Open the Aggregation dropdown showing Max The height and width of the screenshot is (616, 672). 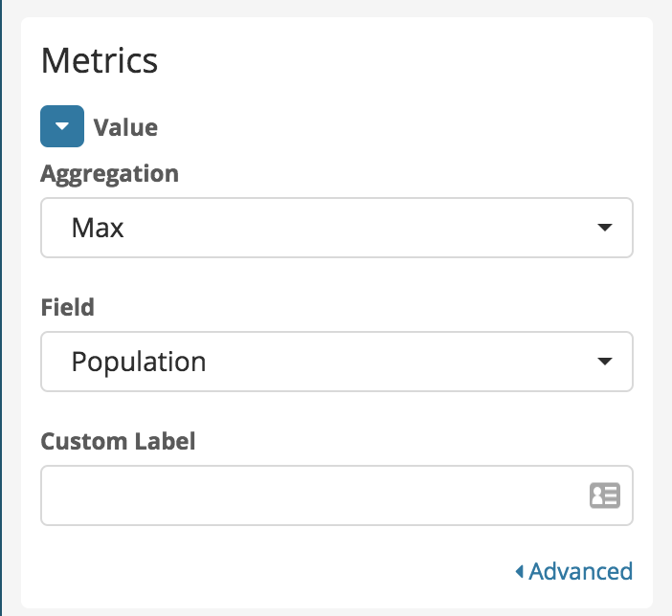[336, 228]
